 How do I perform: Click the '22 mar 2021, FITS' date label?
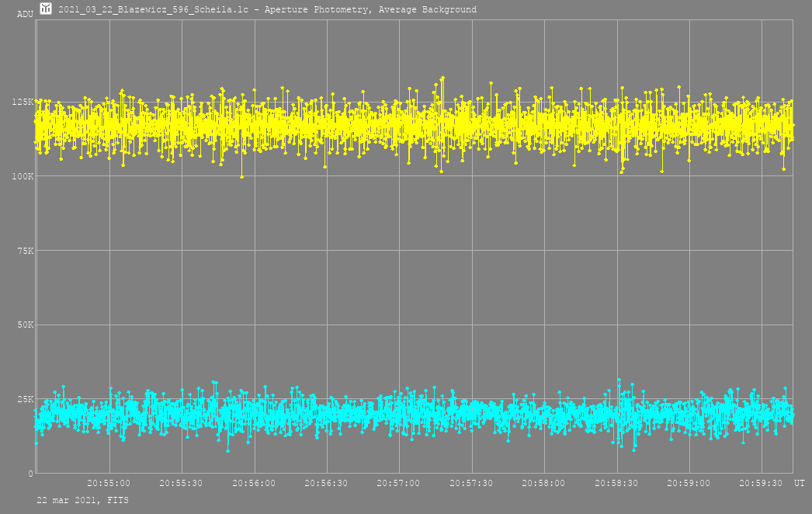click(x=82, y=501)
